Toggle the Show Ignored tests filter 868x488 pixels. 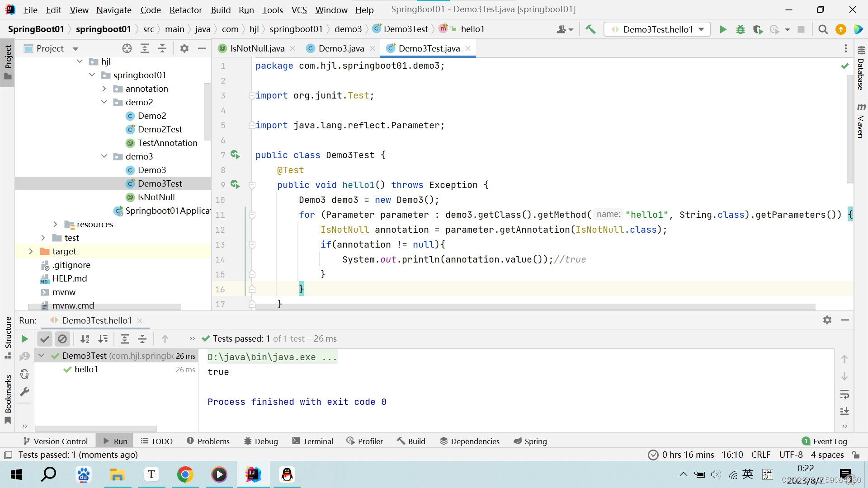tap(62, 339)
